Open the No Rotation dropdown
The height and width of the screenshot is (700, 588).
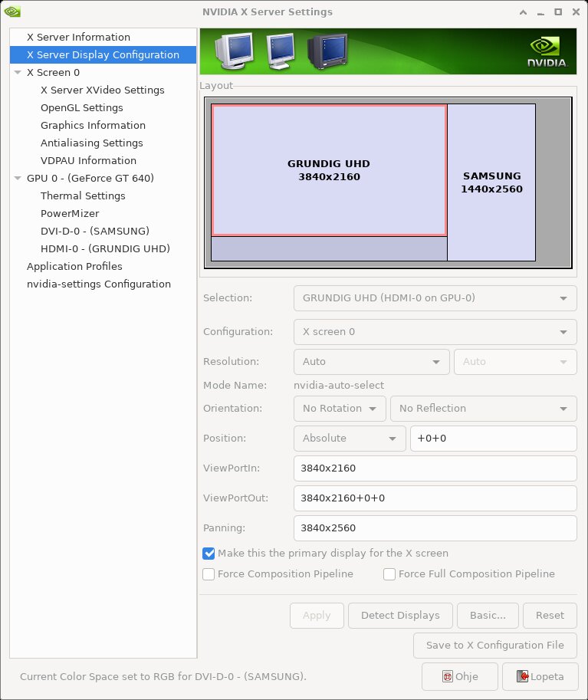(340, 409)
